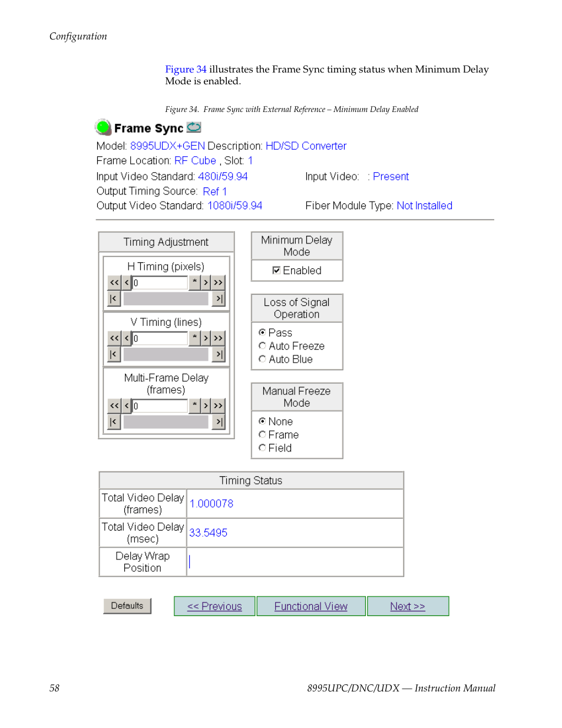
Task: Open the Functional View link
Action: [x=311, y=606]
